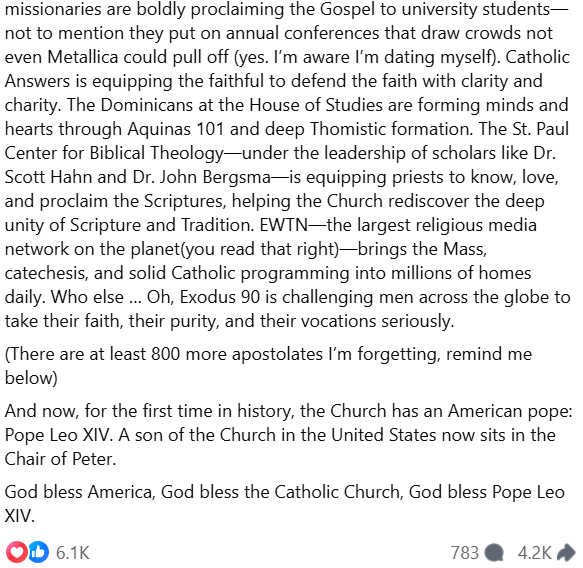Click 'Catholic Answers' in the paragraph

point(286,69)
